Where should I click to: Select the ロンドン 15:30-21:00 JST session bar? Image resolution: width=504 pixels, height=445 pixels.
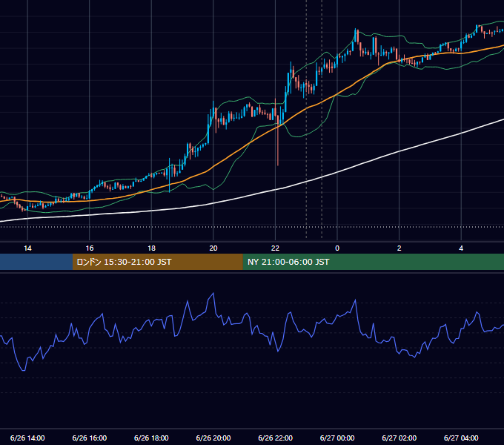point(157,262)
